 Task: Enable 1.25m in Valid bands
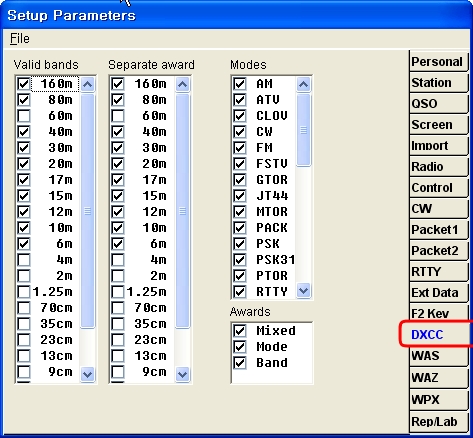tap(24, 292)
